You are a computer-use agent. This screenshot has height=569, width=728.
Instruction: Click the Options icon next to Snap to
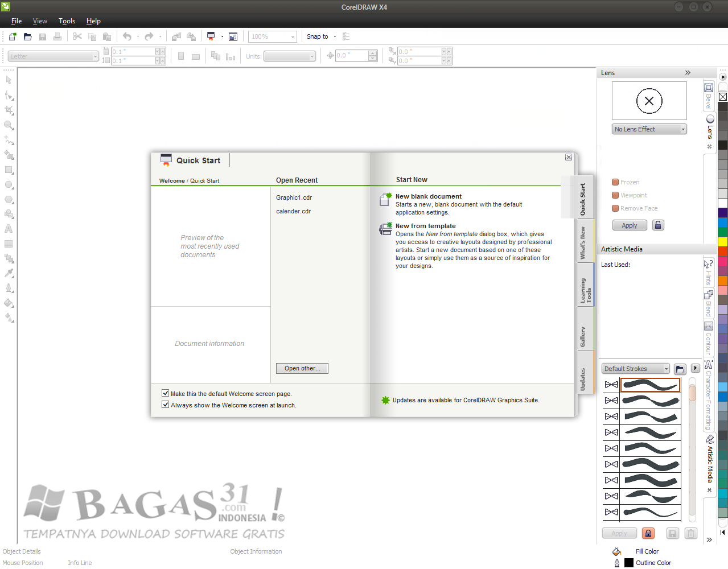click(x=346, y=36)
